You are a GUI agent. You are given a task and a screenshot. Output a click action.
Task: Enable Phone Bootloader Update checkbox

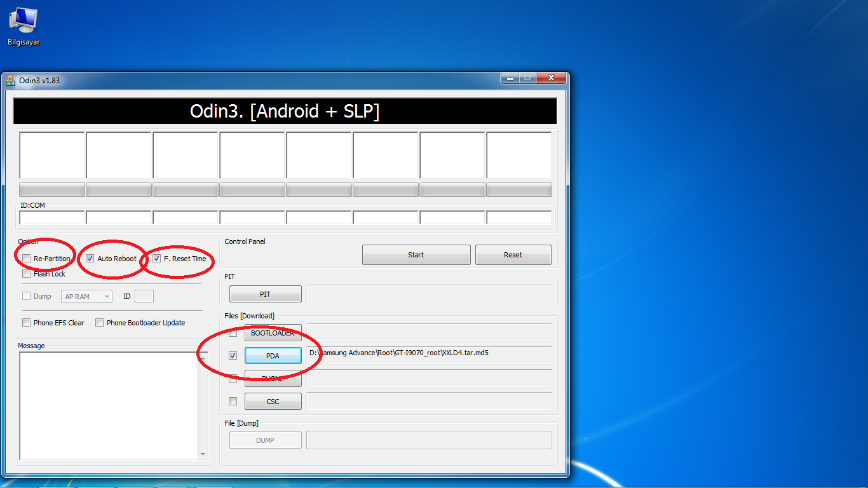99,323
